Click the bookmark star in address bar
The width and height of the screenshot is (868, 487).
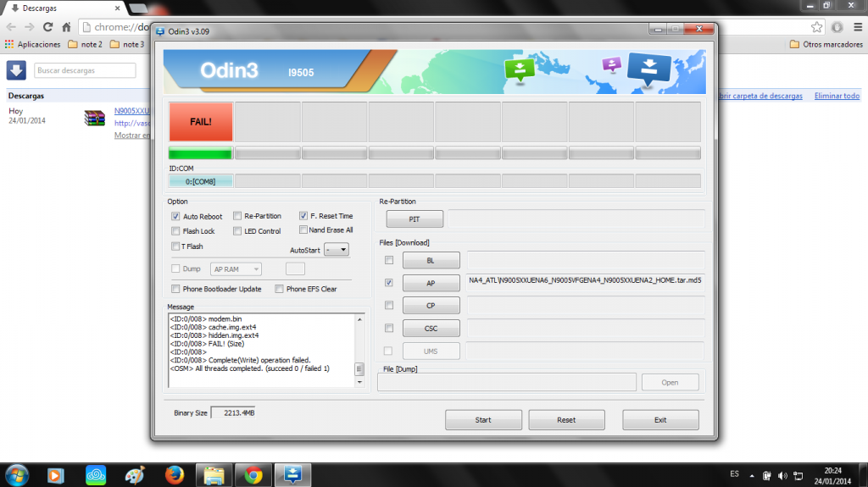816,27
